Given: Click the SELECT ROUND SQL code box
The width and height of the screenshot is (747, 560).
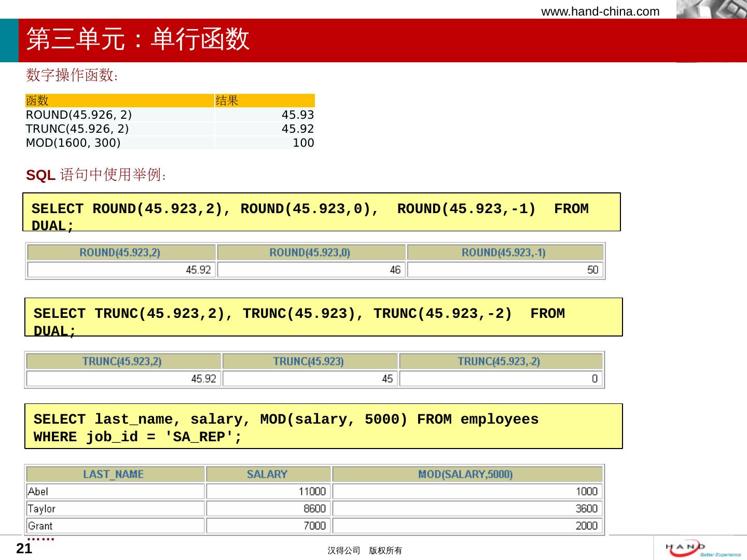Looking at the screenshot, I should click(x=322, y=212).
